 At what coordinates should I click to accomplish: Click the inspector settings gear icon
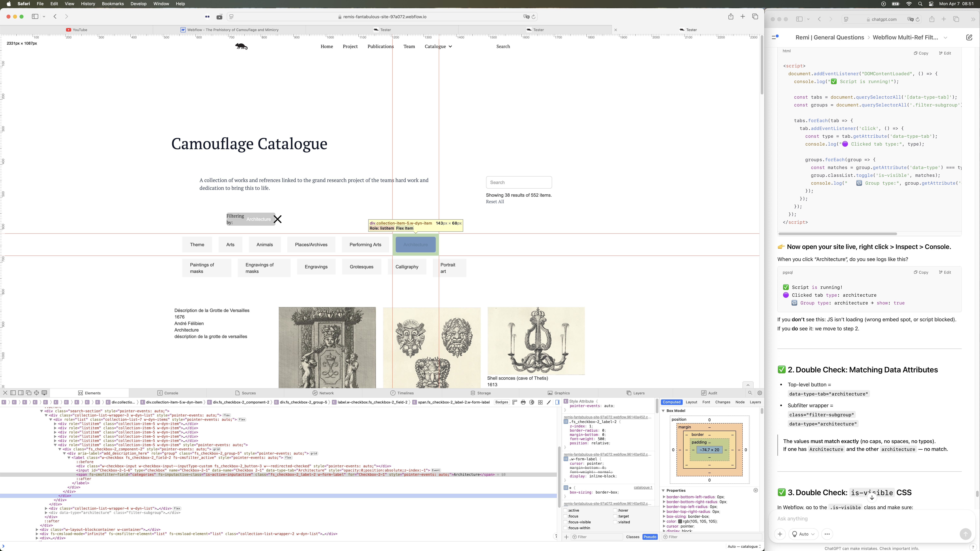click(760, 393)
